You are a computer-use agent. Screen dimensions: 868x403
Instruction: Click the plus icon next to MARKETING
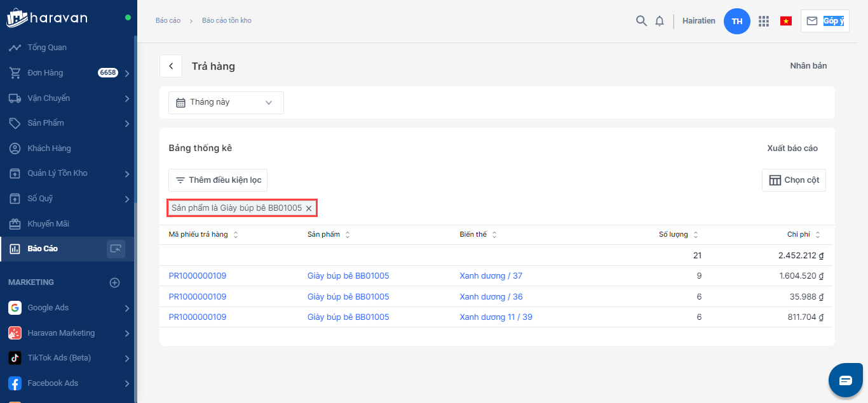click(x=115, y=282)
